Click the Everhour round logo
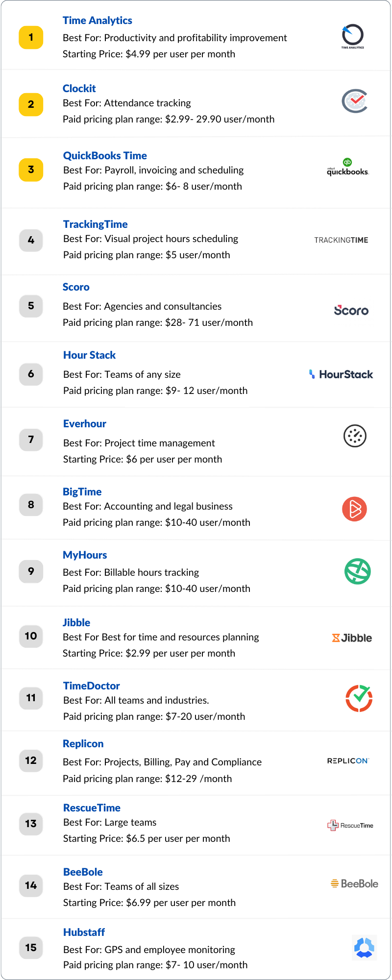This screenshot has width=392, height=980. click(355, 436)
